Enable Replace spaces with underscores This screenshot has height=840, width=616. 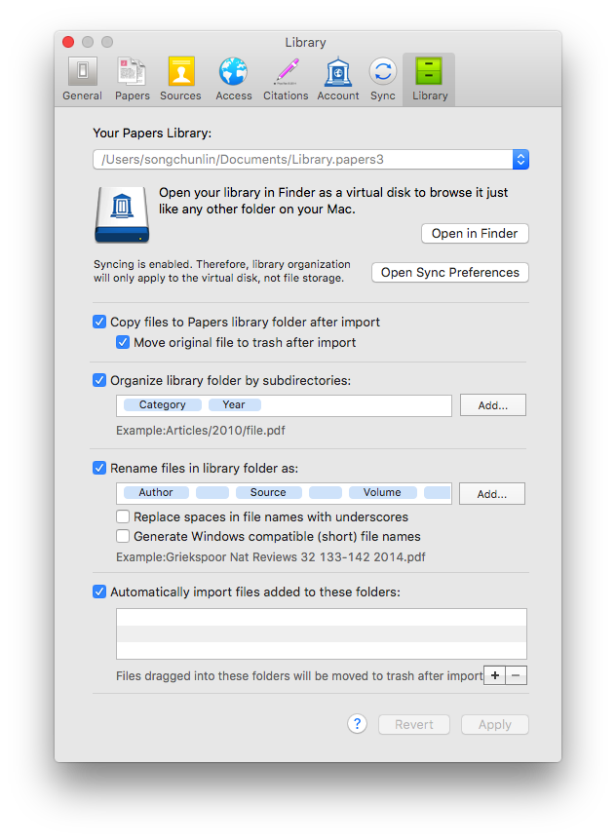(x=123, y=516)
